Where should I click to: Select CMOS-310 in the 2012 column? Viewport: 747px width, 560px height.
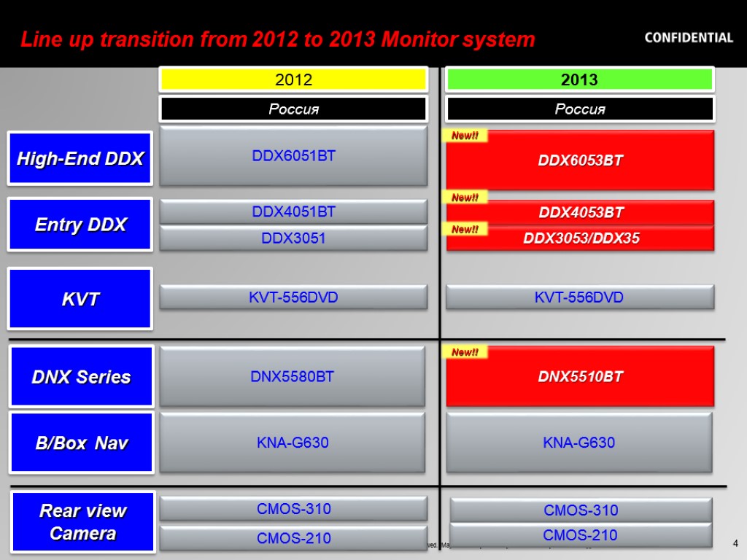tap(293, 508)
